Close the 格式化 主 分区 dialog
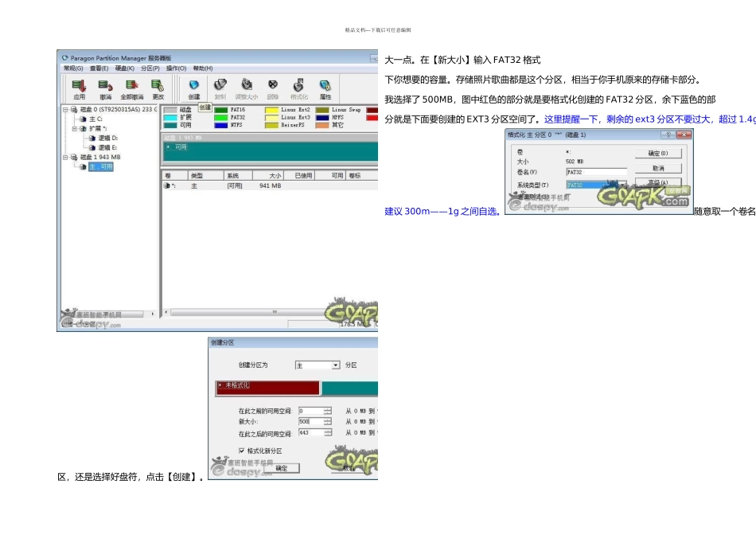The image size is (756, 535). [684, 135]
